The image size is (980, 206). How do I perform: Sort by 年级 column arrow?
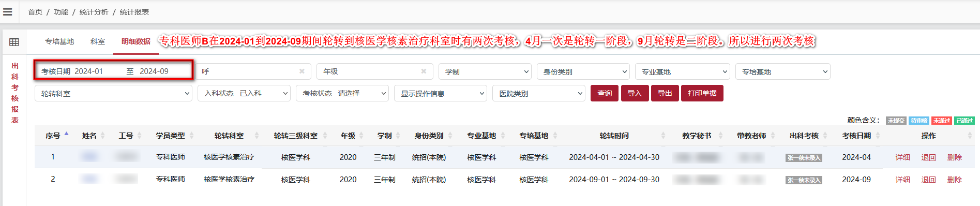(362, 136)
